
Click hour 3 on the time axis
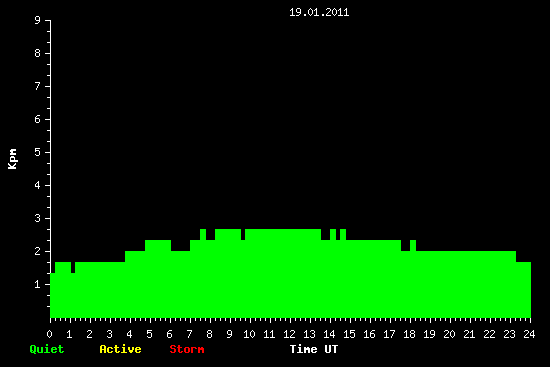coord(109,334)
